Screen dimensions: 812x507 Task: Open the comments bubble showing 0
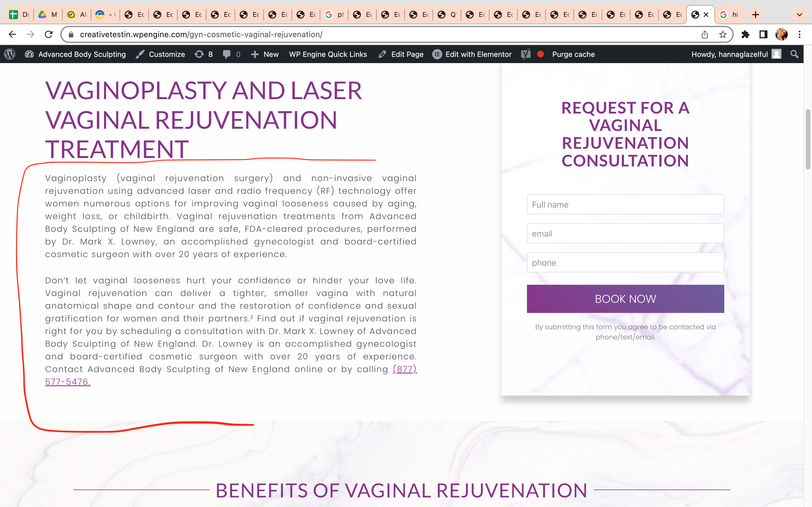pyautogui.click(x=231, y=54)
